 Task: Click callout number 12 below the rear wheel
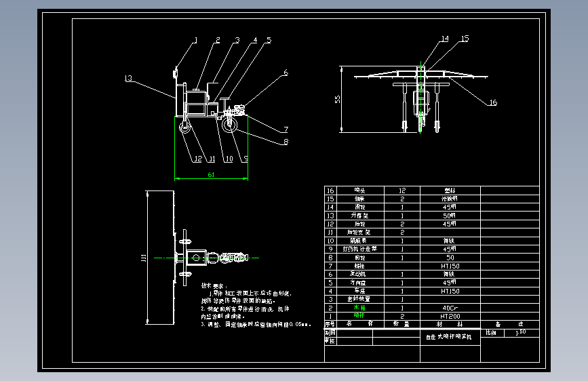point(198,159)
